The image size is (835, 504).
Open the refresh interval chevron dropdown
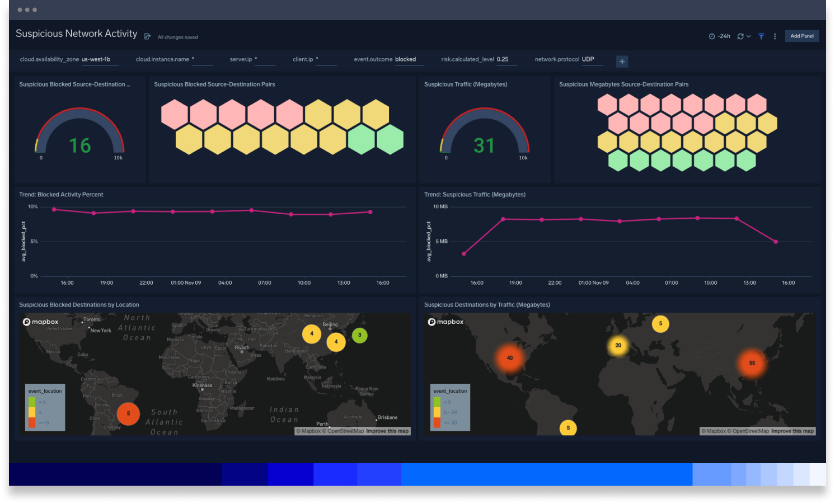[x=748, y=36]
